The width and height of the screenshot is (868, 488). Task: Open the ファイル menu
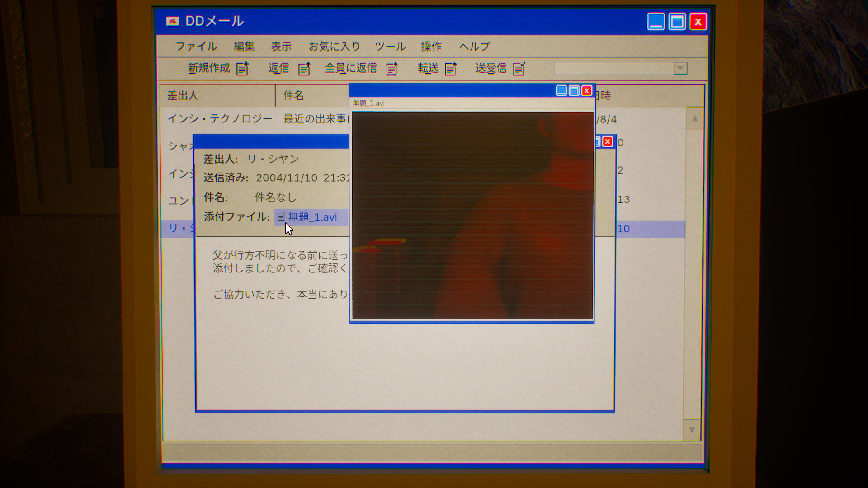tap(196, 47)
